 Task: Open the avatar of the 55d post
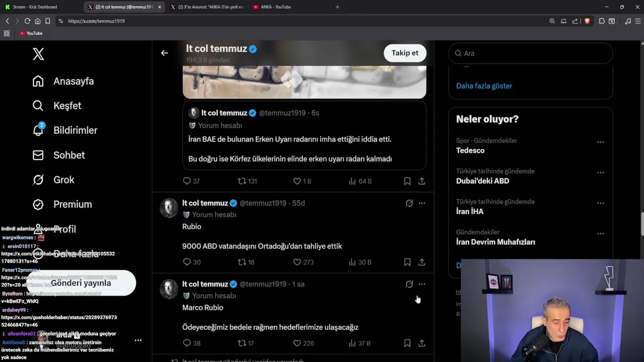(169, 208)
